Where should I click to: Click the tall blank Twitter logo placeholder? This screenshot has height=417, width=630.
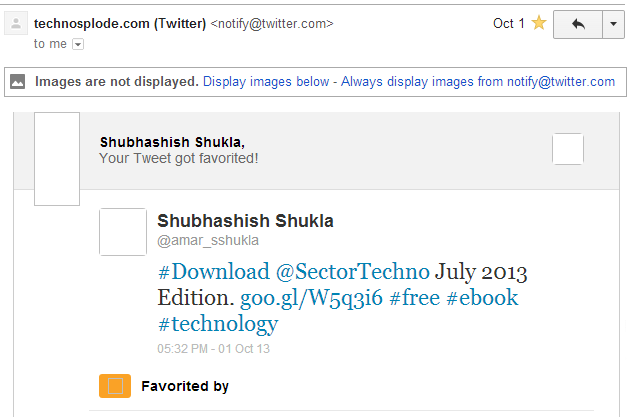coord(56,159)
